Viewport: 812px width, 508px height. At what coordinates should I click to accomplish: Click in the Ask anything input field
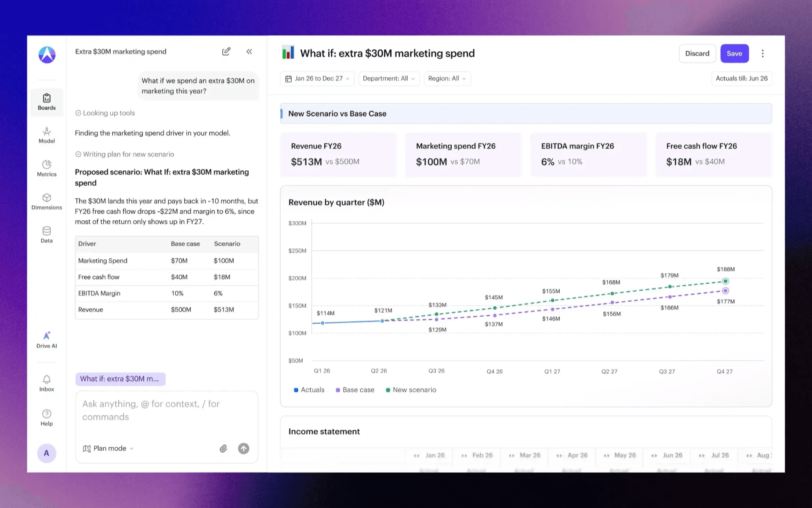167,410
